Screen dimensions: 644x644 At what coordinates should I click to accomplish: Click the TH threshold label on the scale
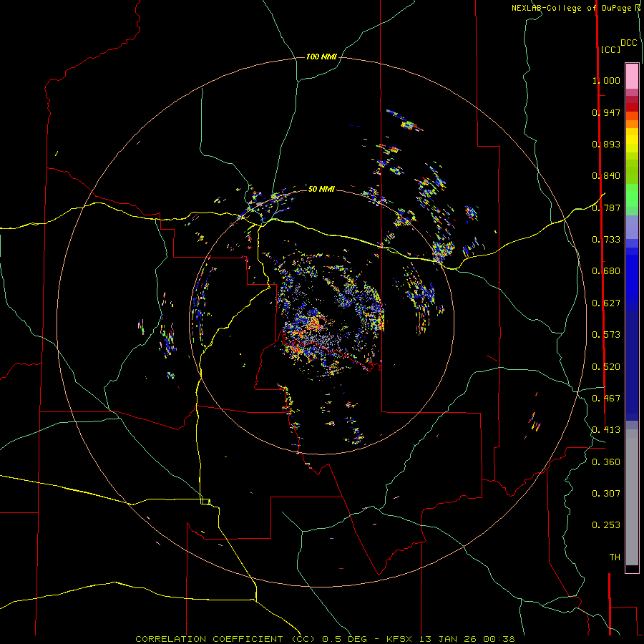615,557
